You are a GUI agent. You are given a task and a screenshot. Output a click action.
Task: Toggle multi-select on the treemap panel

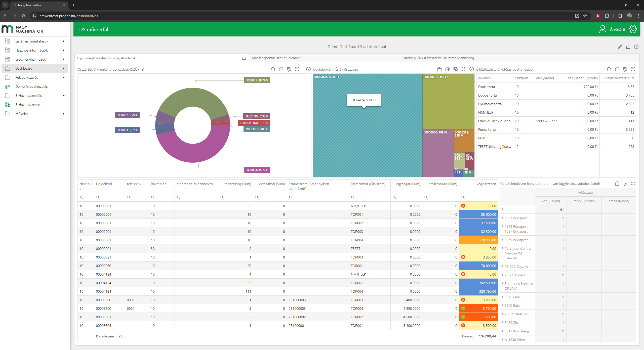click(447, 69)
